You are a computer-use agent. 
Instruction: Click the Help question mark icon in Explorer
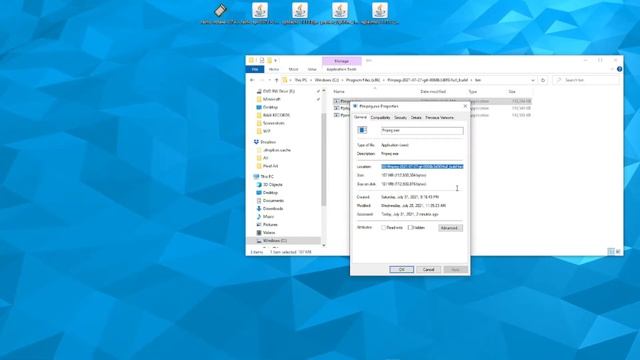pos(619,69)
